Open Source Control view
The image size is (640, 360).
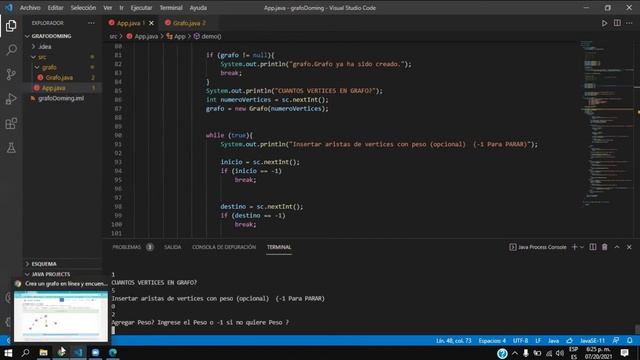coord(11,74)
